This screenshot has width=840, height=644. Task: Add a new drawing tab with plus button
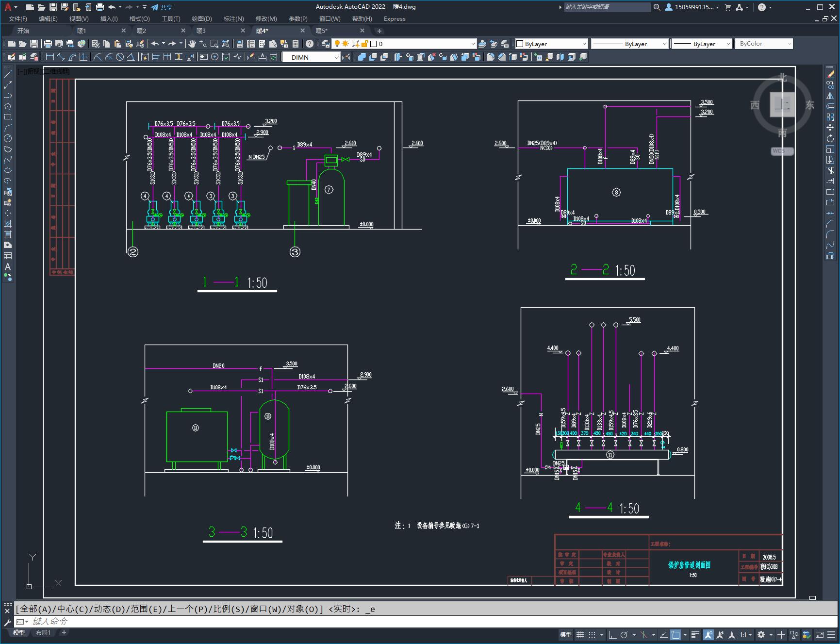379,31
